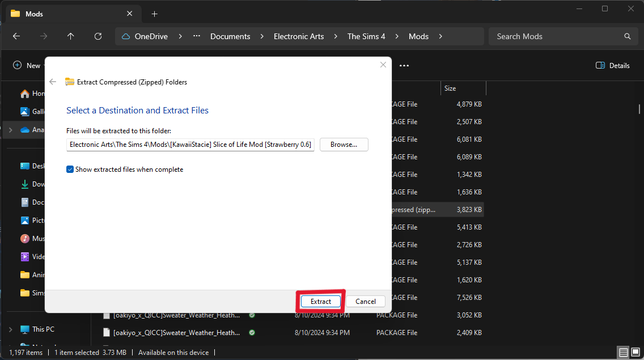
Task: Edit the extraction destination path field
Action: pyautogui.click(x=190, y=145)
